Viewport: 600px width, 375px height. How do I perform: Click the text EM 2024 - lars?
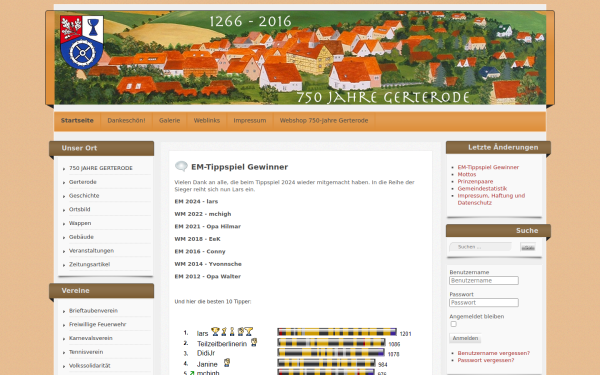[196, 202]
